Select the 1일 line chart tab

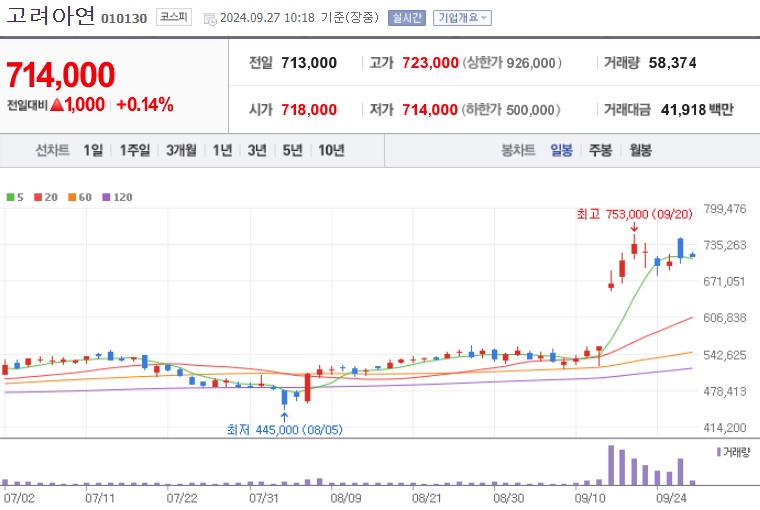(x=93, y=150)
